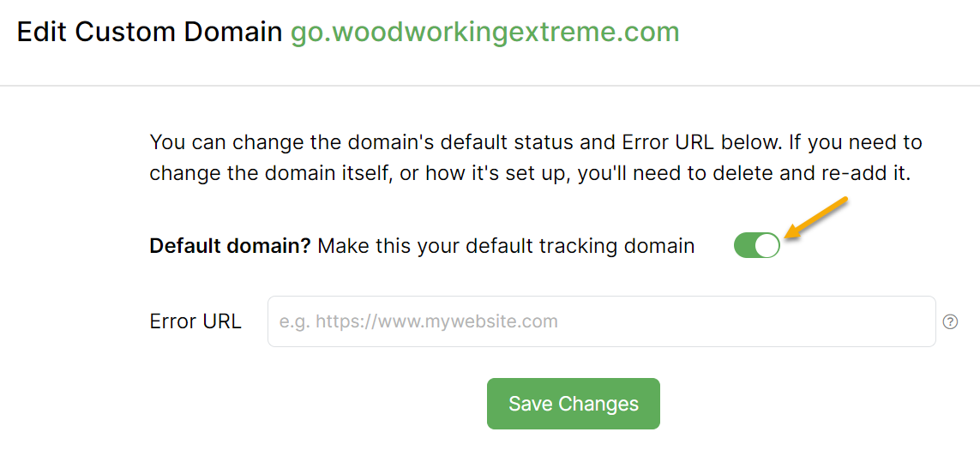The image size is (980, 450).
Task: Click the orange arrow pointing at the toggle
Action: tap(817, 219)
